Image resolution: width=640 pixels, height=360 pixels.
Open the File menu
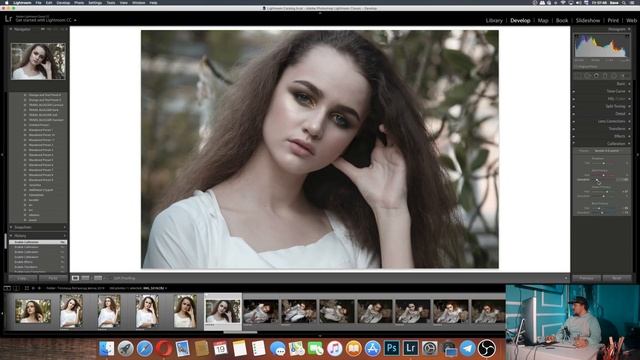click(x=38, y=2)
